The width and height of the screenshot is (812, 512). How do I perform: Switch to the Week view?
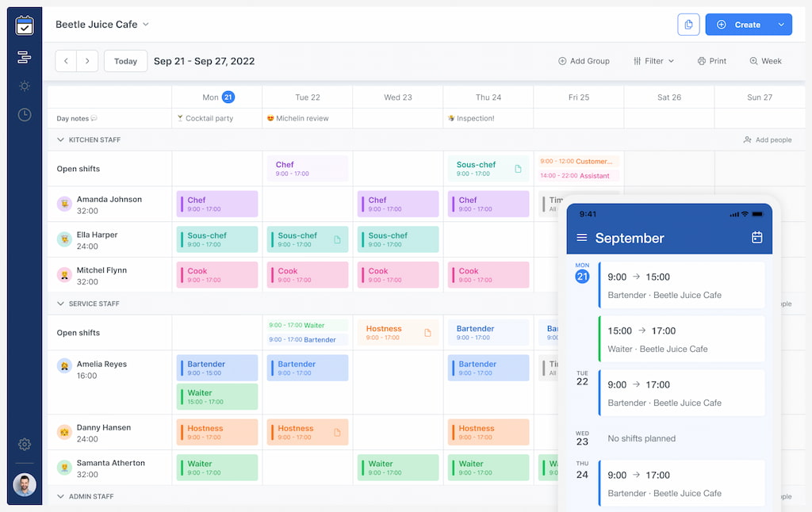tap(765, 61)
